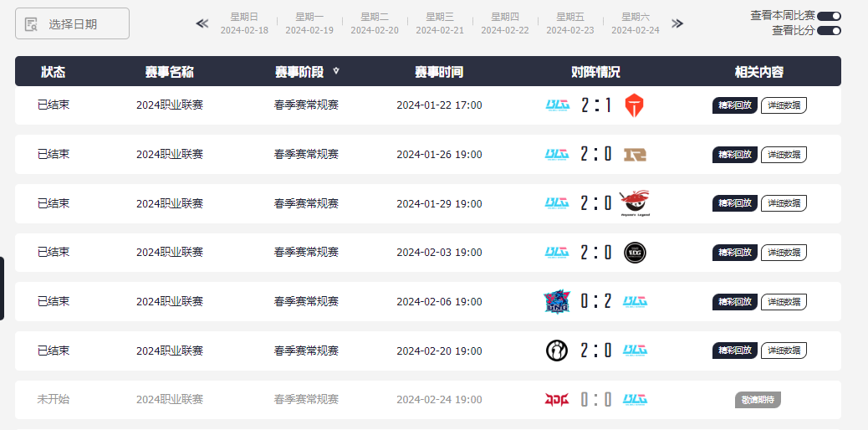Click the RNG team logo
The image size is (868, 430).
[635, 155]
